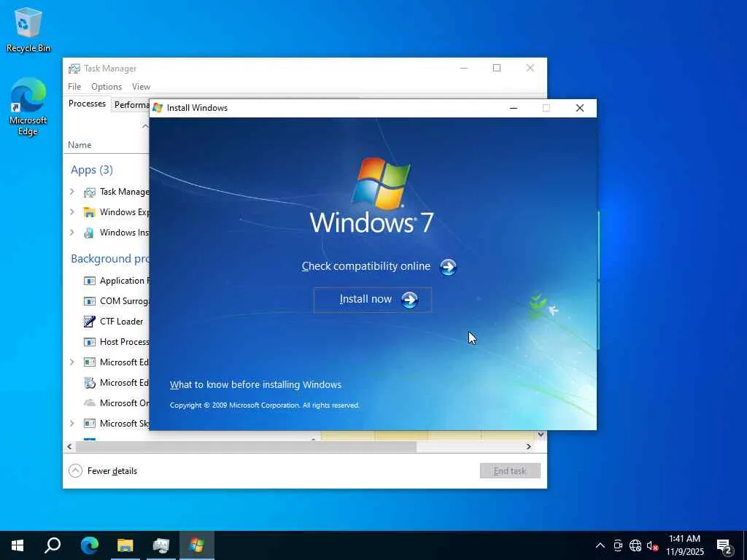
Task: Click the taskbar Search magnifier icon
Action: pyautogui.click(x=53, y=545)
